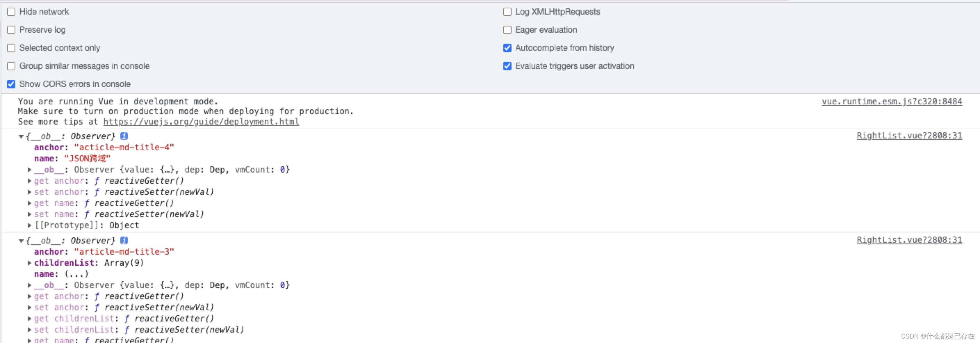Expand set anchor in first object

pos(29,192)
